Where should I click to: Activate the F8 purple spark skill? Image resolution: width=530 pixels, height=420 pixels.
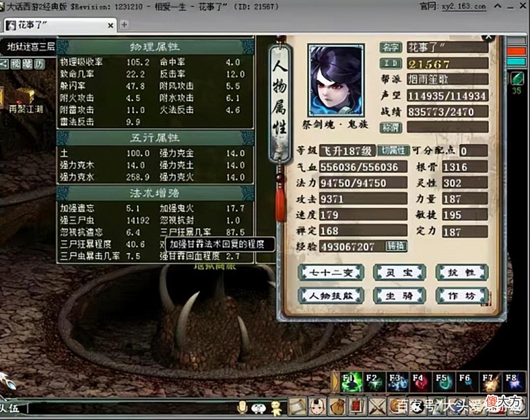pos(514,382)
